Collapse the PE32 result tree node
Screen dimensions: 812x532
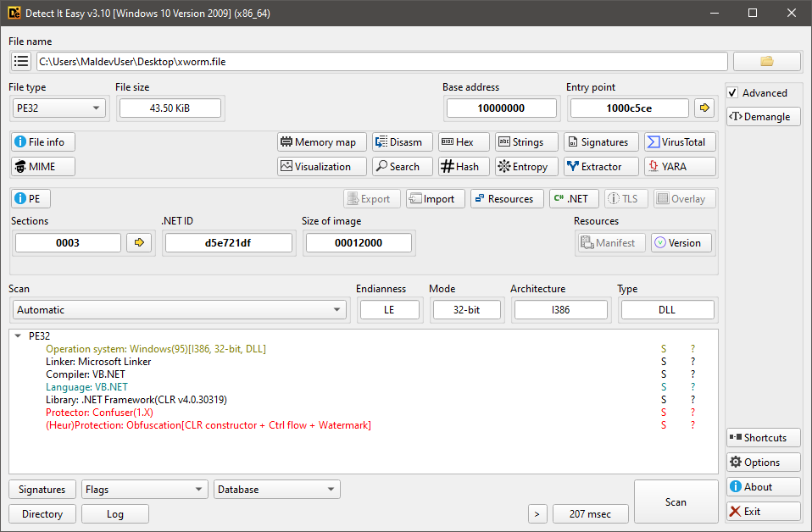coord(19,336)
